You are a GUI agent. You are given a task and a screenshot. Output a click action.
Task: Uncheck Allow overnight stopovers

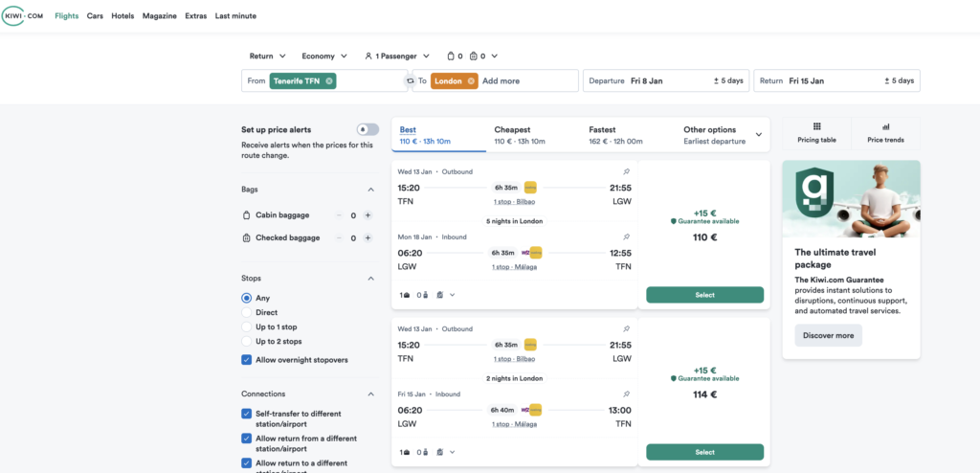[x=247, y=360]
